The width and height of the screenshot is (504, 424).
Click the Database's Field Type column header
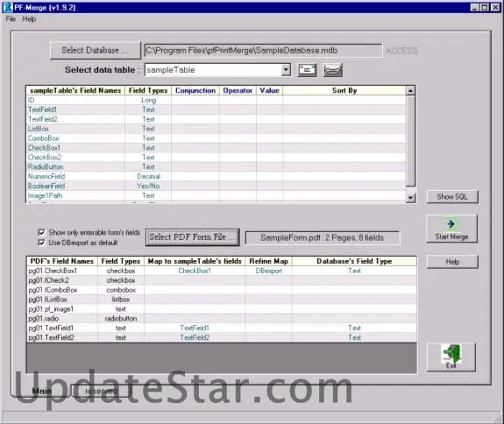354,261
